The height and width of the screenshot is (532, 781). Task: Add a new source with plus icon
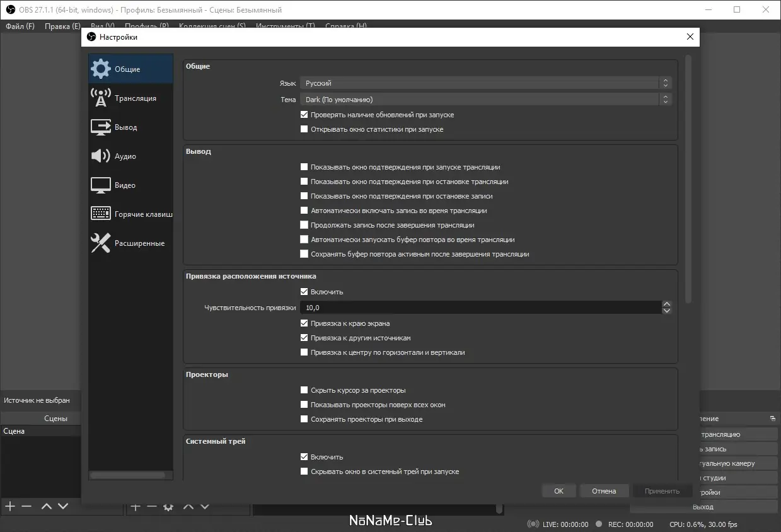click(136, 506)
